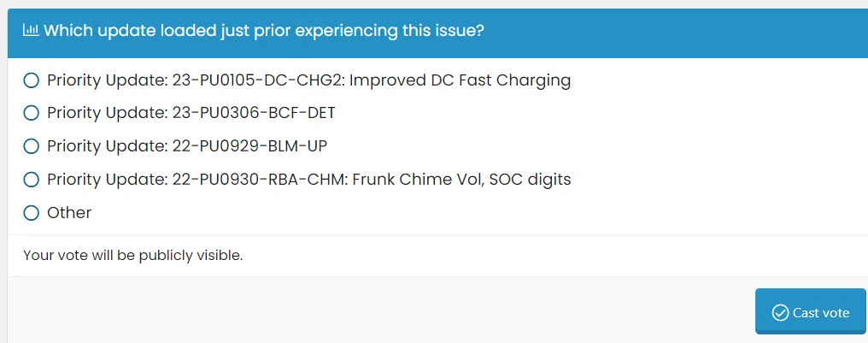Select the 23-PU0105-DC-CHG2 radio button
The height and width of the screenshot is (343, 868).
pos(32,80)
